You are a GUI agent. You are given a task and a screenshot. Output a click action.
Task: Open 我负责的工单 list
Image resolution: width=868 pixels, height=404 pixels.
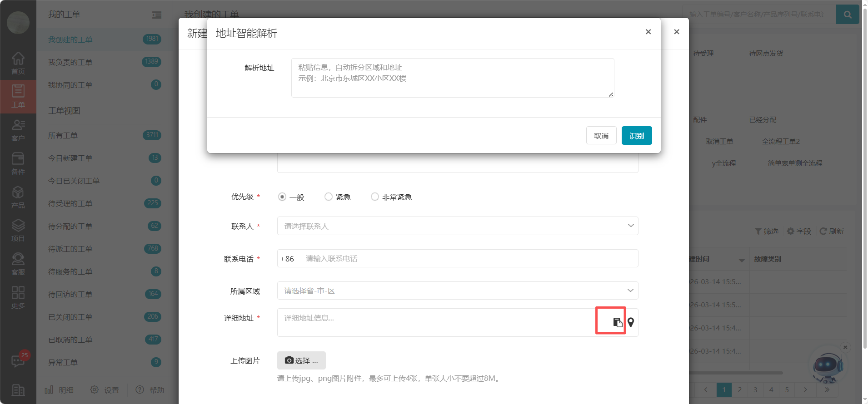pos(70,62)
